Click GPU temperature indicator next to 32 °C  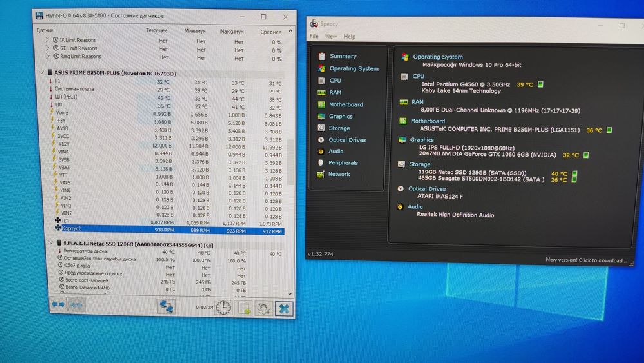pos(586,155)
